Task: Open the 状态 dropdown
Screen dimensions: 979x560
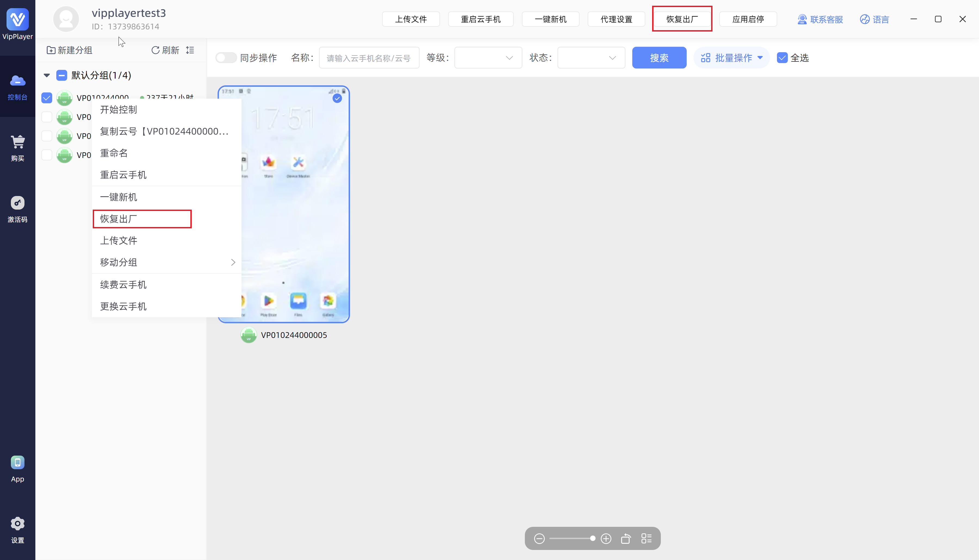Action: [x=591, y=58]
